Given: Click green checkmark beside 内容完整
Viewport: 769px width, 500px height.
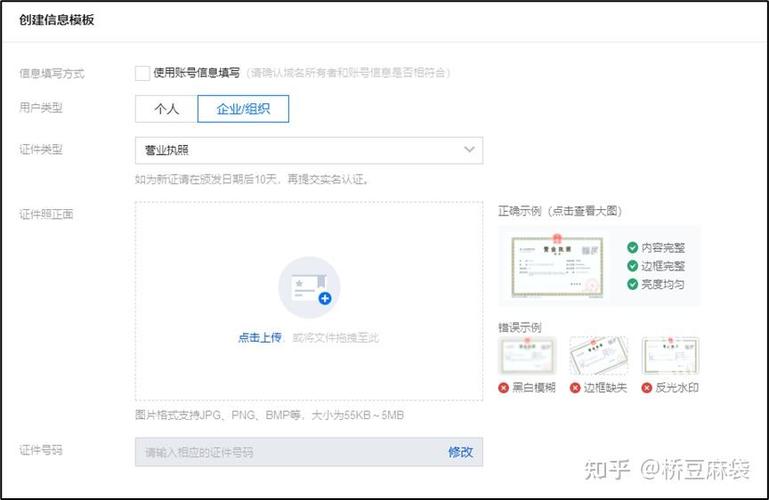Looking at the screenshot, I should (x=632, y=247).
